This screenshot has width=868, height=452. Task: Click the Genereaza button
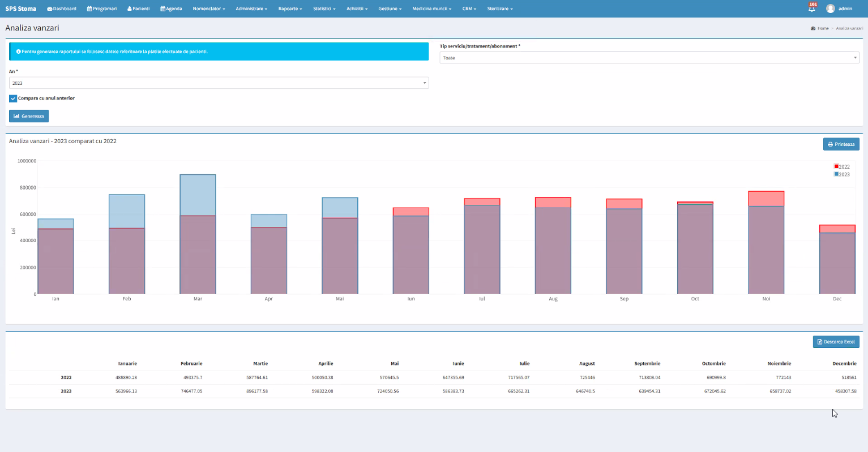[29, 116]
